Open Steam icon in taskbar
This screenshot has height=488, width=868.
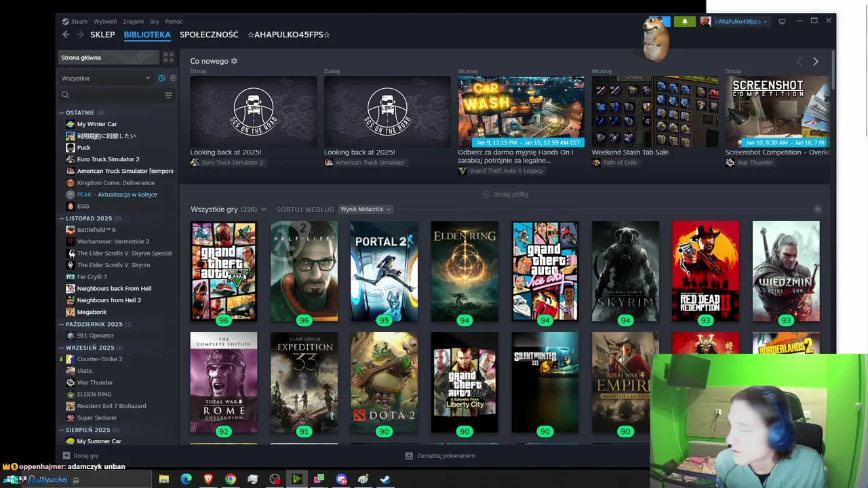[x=385, y=479]
